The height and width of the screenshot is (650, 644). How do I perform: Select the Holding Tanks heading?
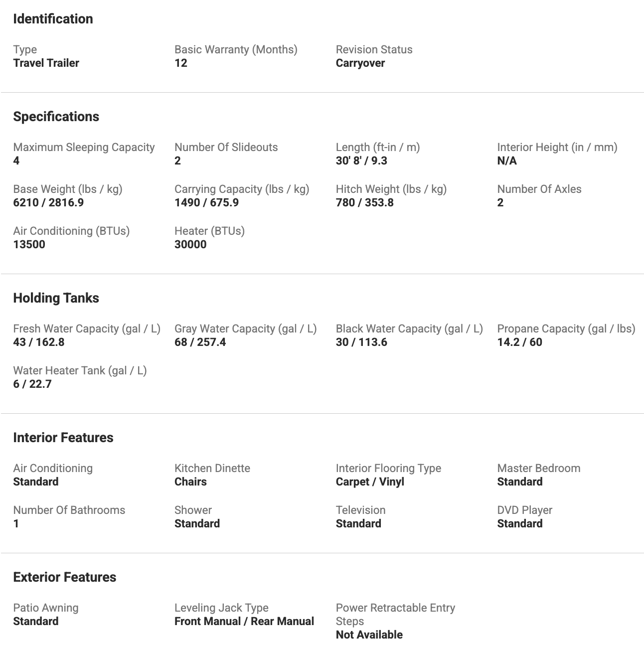coord(56,298)
